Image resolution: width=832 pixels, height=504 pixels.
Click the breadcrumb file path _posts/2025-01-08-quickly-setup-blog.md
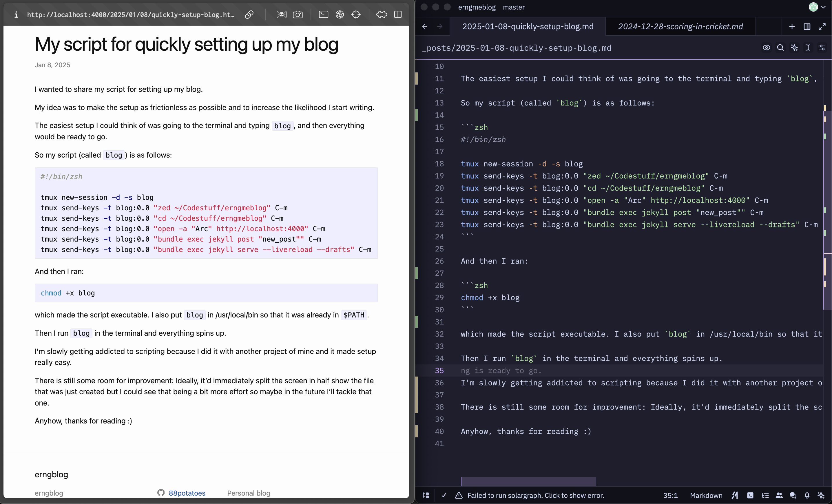coord(517,48)
